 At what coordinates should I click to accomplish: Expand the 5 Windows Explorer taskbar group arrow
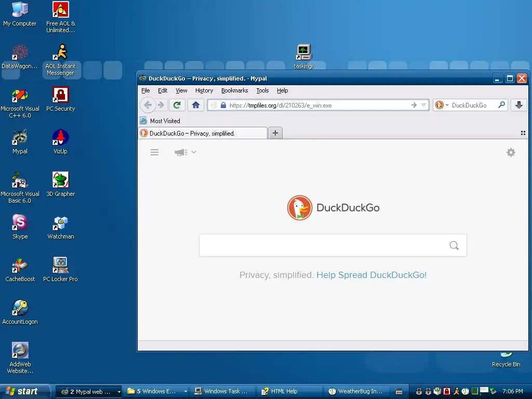(185, 392)
